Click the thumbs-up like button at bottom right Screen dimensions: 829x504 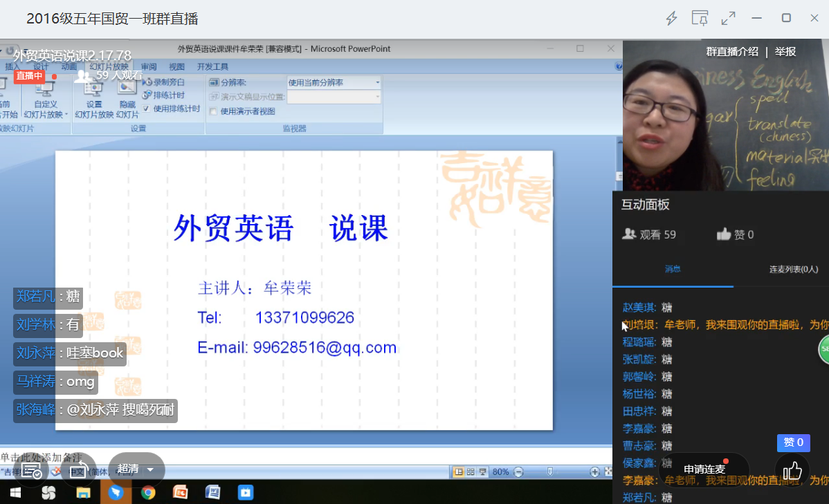coord(792,472)
